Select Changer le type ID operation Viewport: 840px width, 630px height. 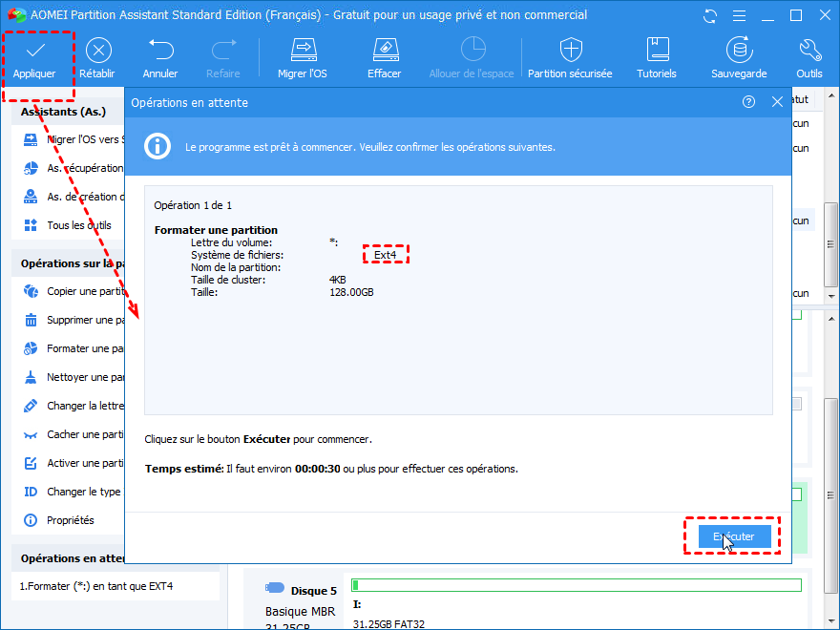click(73, 492)
